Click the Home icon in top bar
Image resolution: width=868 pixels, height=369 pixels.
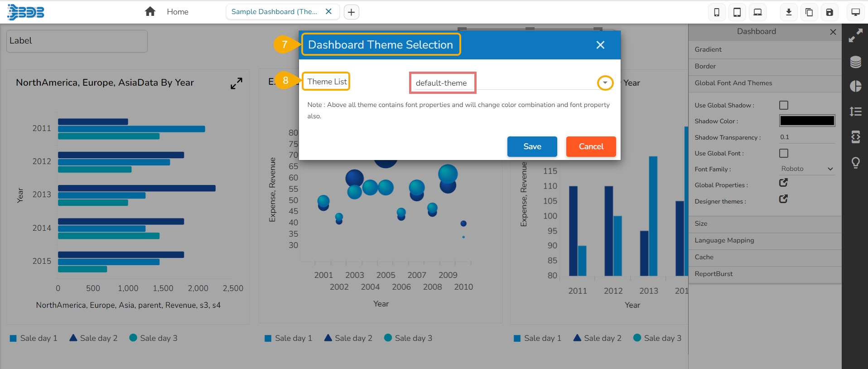tap(150, 12)
